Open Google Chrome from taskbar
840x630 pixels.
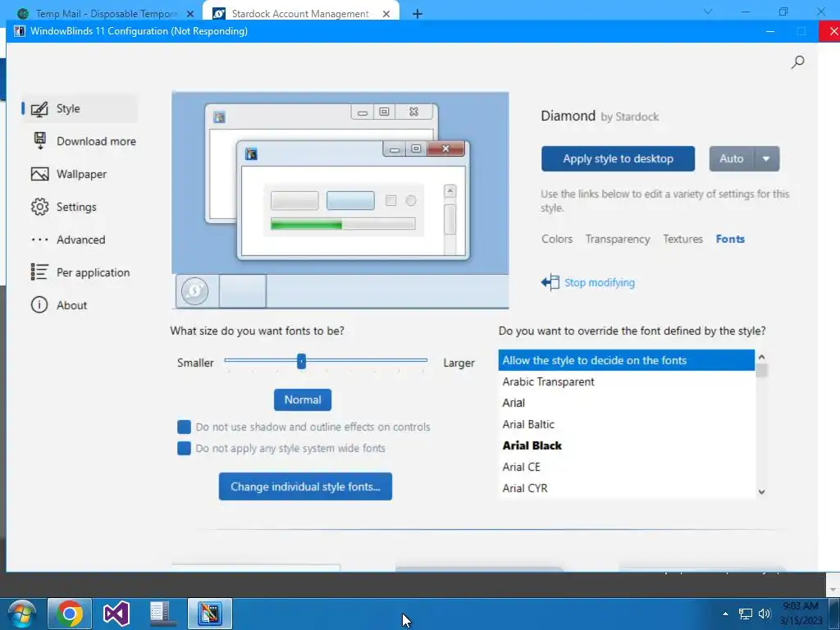[70, 614]
